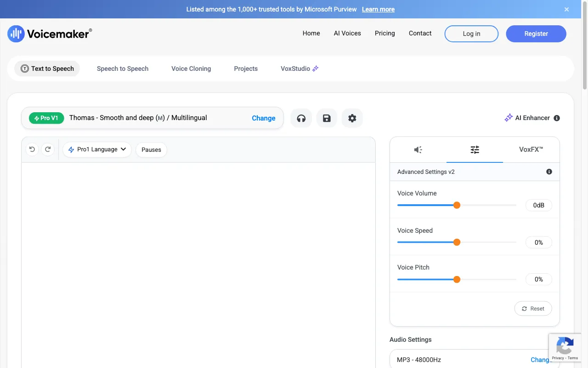Click the Advanced Settings v2 label
Screen dimensions: 588x368
point(426,172)
